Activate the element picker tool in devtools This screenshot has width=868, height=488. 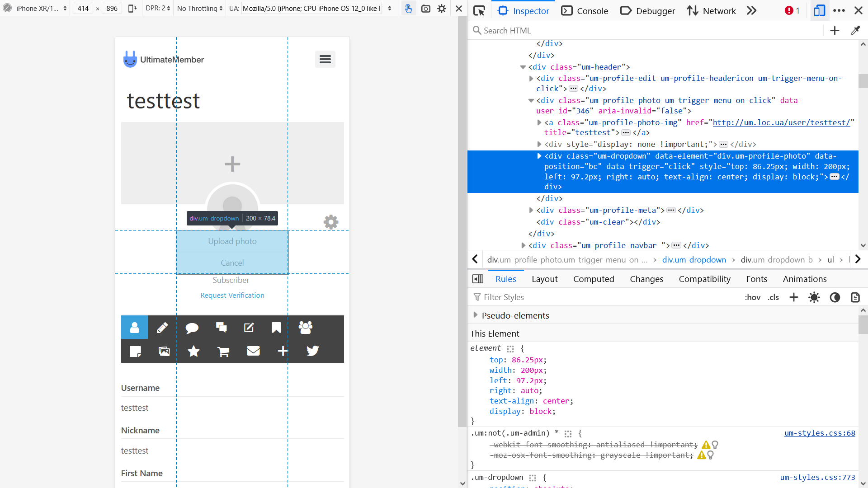click(x=479, y=11)
